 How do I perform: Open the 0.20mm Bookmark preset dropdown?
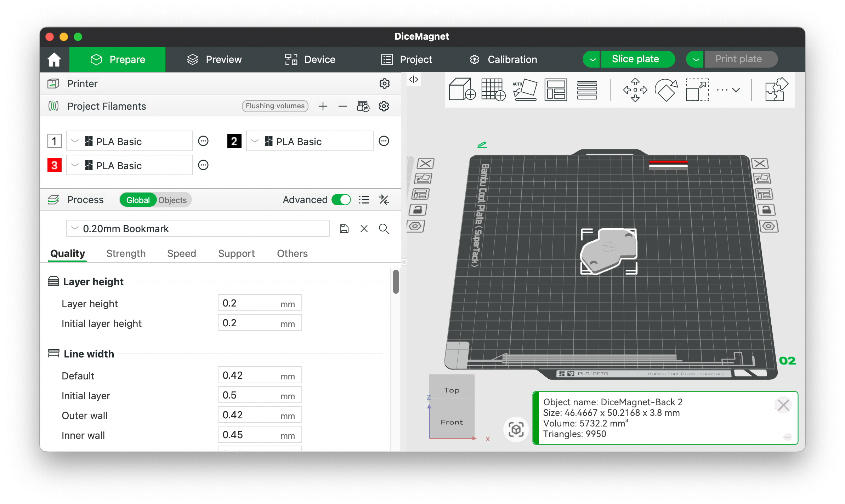click(198, 229)
